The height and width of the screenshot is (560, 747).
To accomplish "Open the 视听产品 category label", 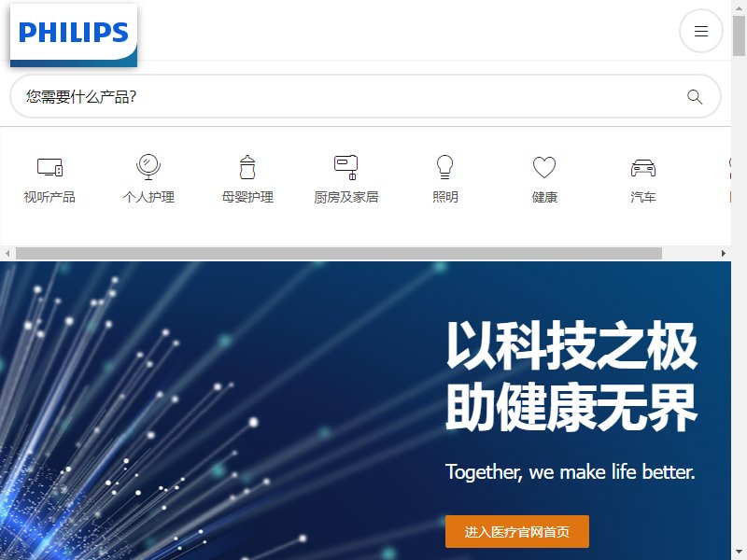I will click(x=49, y=197).
